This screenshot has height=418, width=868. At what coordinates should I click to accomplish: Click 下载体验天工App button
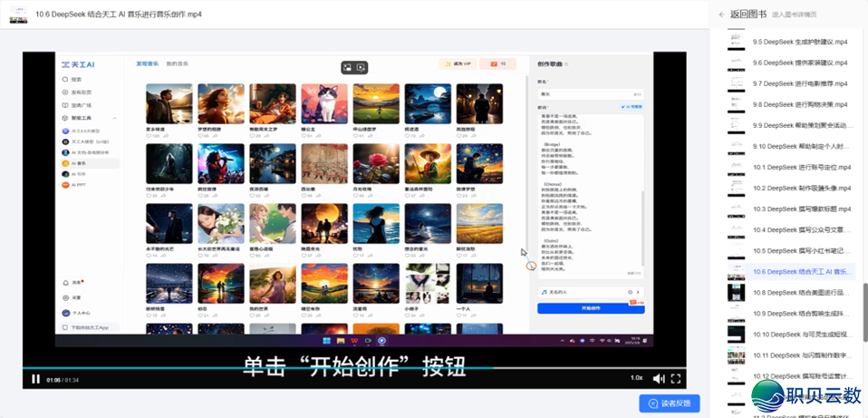click(x=87, y=327)
